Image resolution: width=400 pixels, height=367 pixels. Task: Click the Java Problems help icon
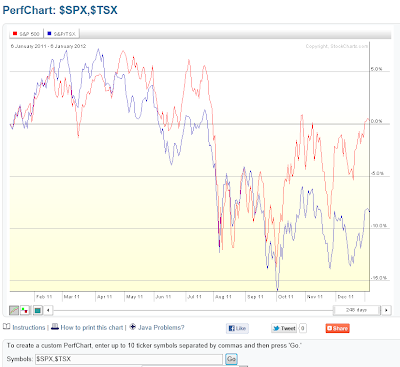tap(132, 327)
